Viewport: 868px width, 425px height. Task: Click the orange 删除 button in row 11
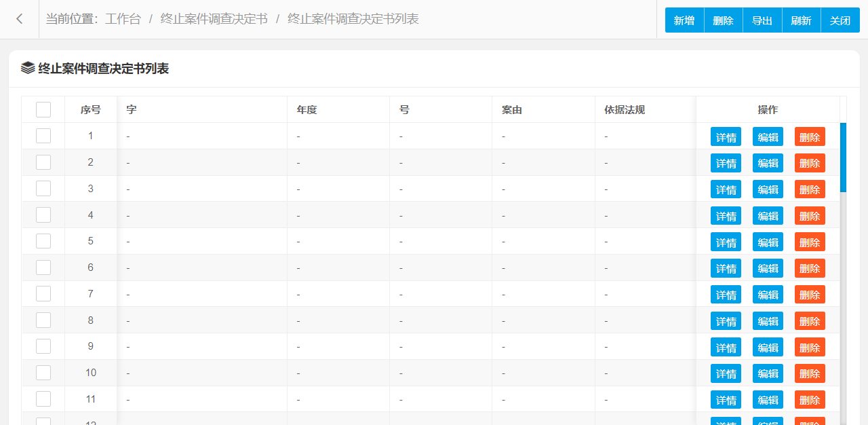pyautogui.click(x=810, y=400)
